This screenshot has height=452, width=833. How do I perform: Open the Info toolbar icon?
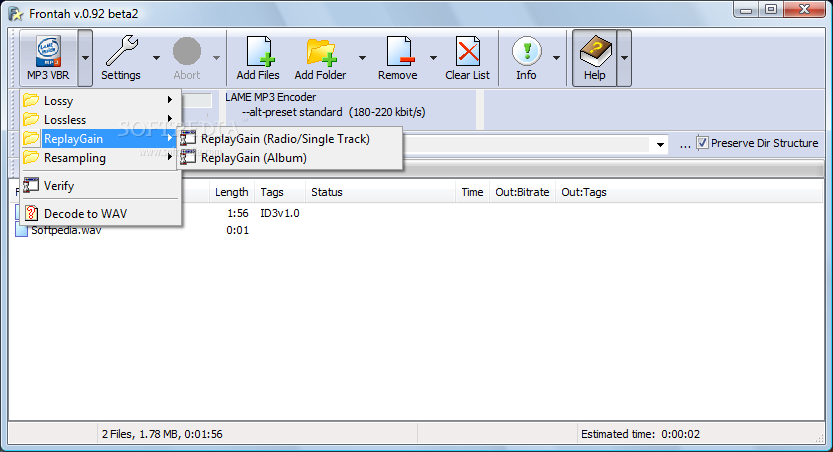[x=526, y=52]
